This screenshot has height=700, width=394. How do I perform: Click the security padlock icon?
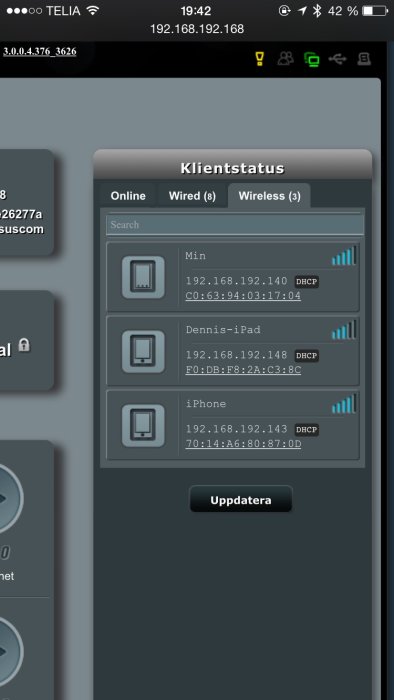point(24,345)
